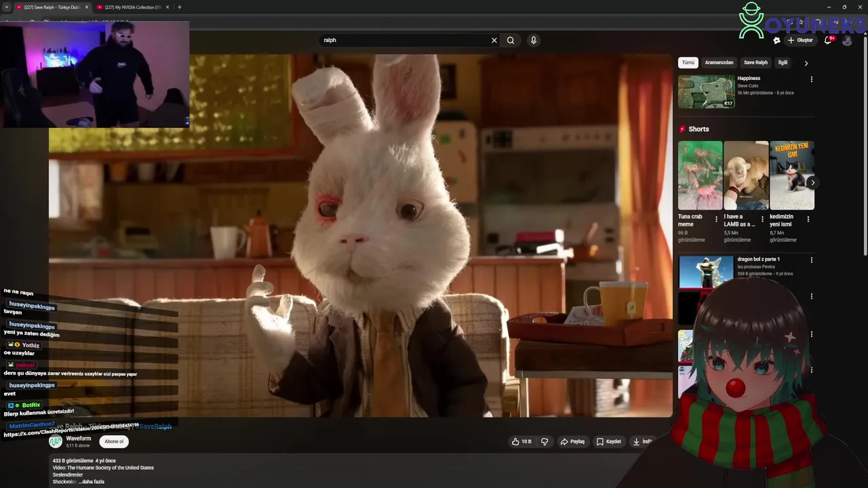
Task: Click the Paylaş share button
Action: pos(572,442)
